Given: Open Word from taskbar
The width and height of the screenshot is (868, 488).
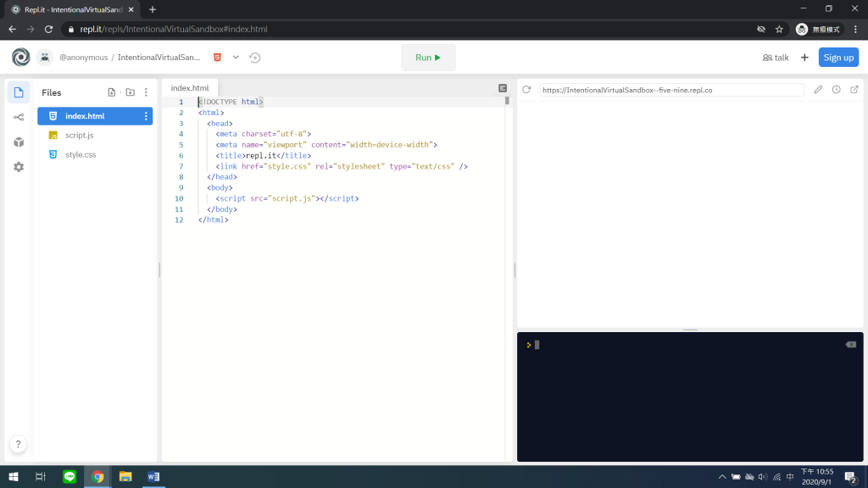Looking at the screenshot, I should click(153, 477).
